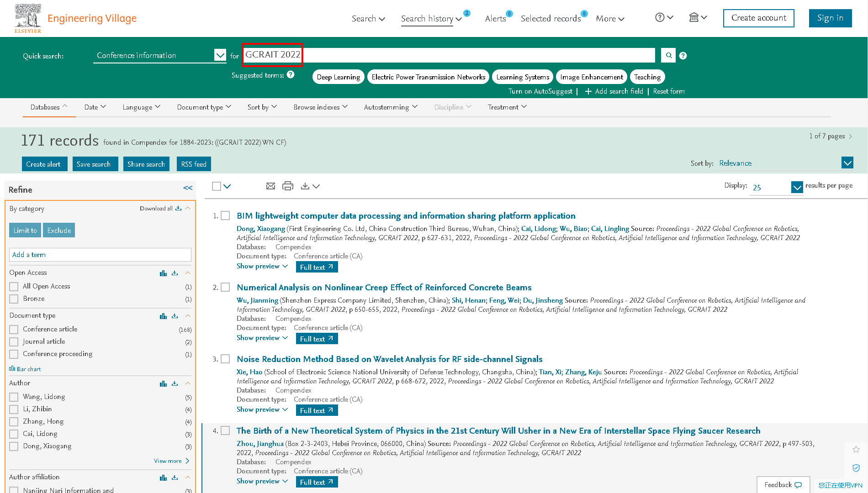Check author Li, Zhibin filter
868x493 pixels.
tap(14, 409)
